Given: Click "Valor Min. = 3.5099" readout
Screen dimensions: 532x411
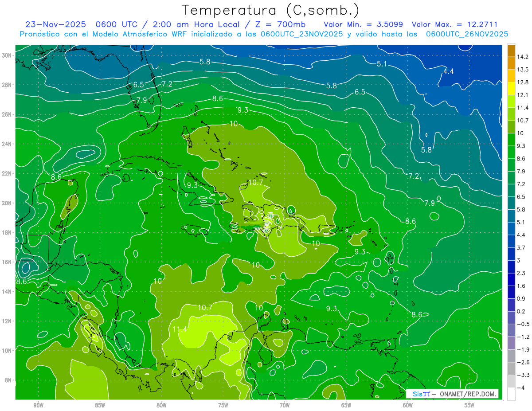Looking at the screenshot, I should [x=363, y=24].
